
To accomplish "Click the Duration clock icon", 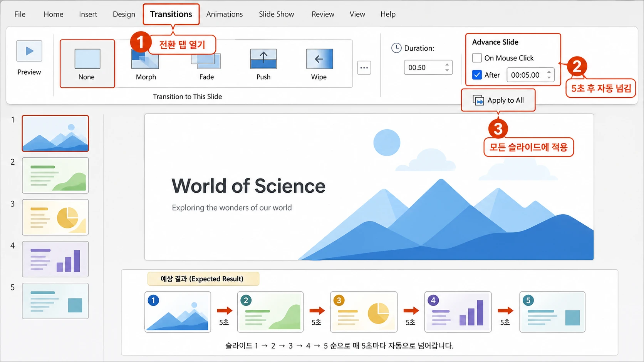I will [396, 48].
